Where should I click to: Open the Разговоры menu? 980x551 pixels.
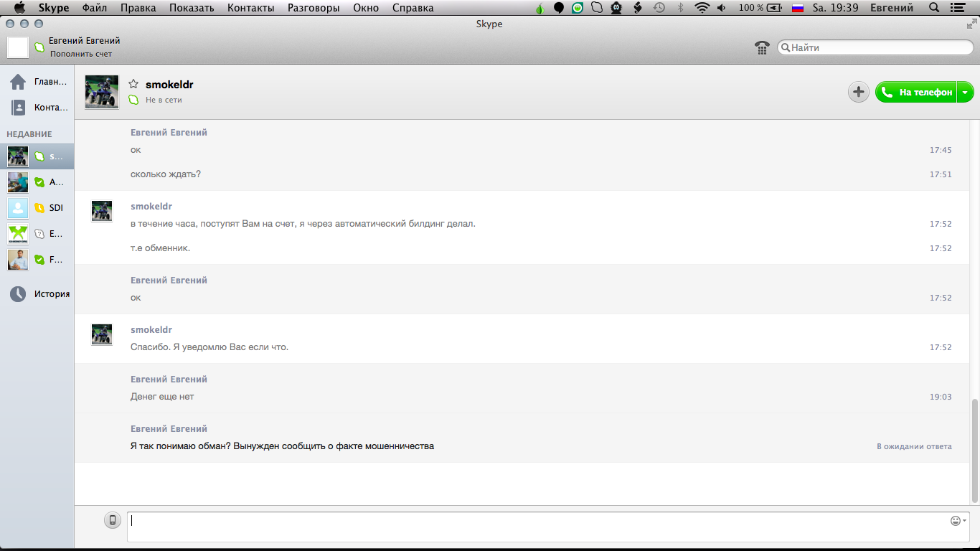(314, 8)
